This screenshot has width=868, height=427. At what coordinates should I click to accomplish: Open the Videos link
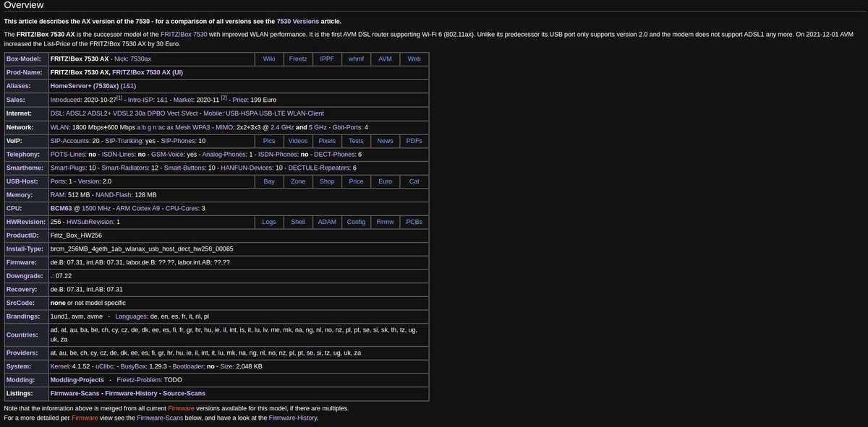pyautogui.click(x=298, y=141)
